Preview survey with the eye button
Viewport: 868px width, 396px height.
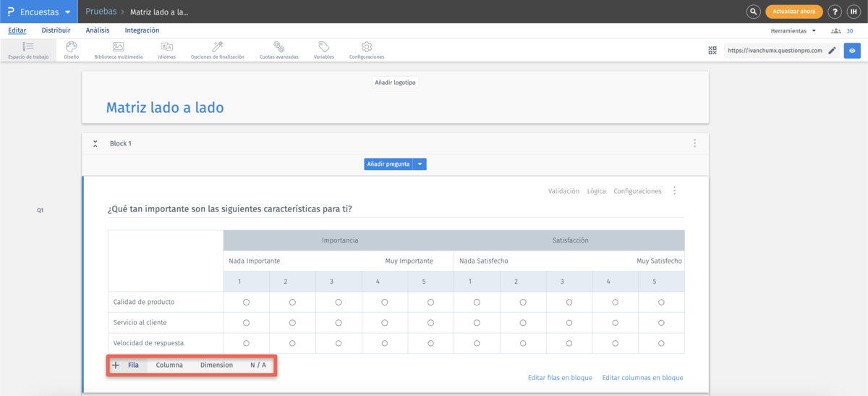click(852, 51)
